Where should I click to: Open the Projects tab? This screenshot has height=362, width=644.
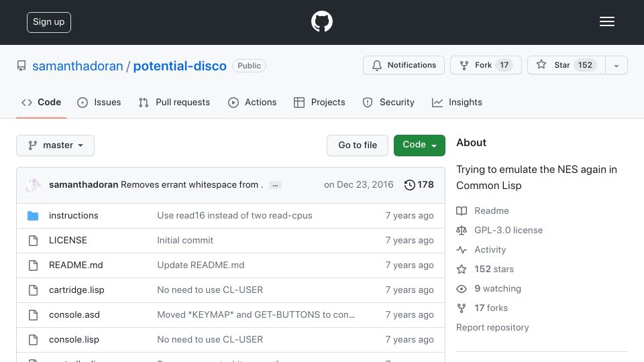coord(319,102)
